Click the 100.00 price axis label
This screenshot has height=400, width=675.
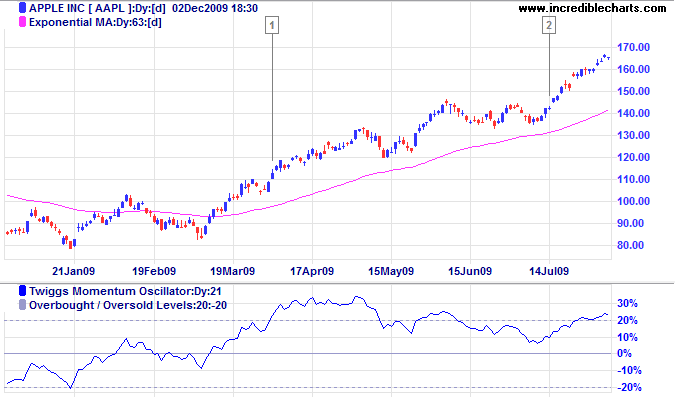tap(633, 201)
